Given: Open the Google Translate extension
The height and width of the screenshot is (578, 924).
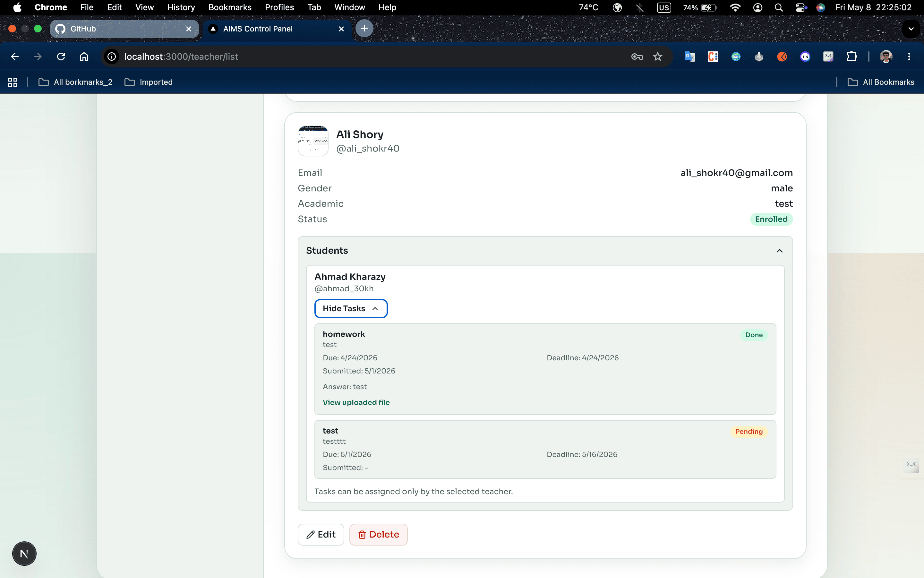Looking at the screenshot, I should (689, 57).
